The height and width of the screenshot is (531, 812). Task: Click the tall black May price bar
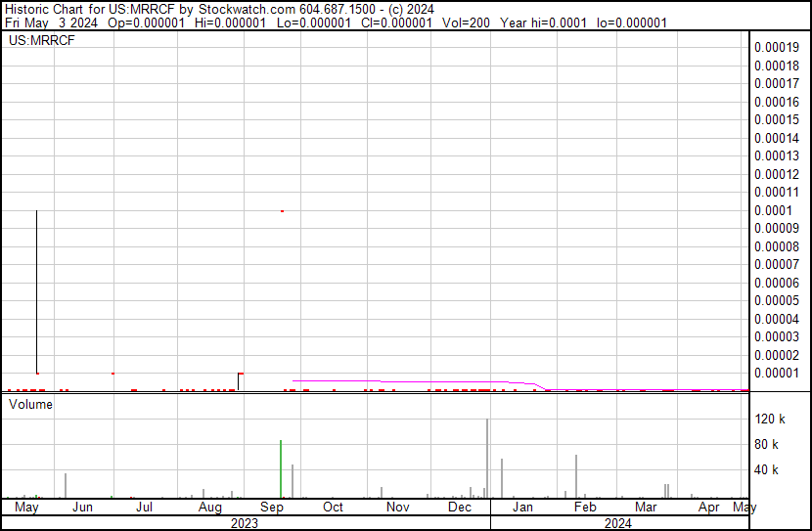click(x=37, y=291)
